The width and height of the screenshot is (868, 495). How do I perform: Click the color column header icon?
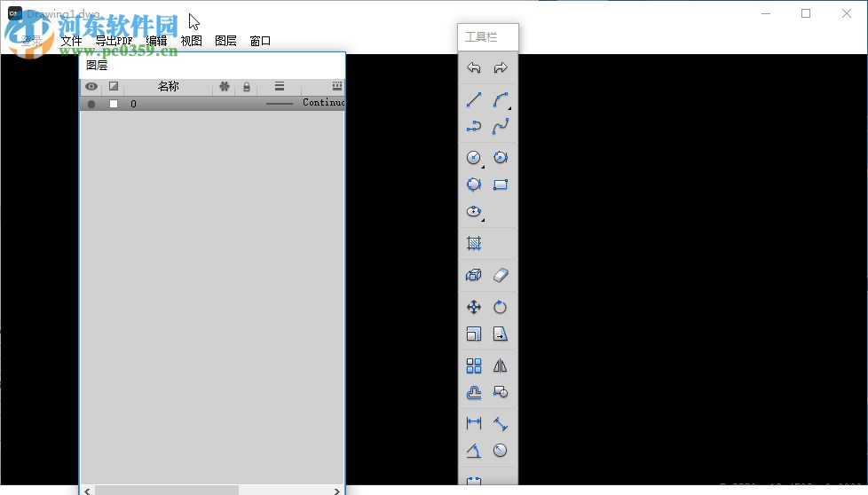[114, 86]
